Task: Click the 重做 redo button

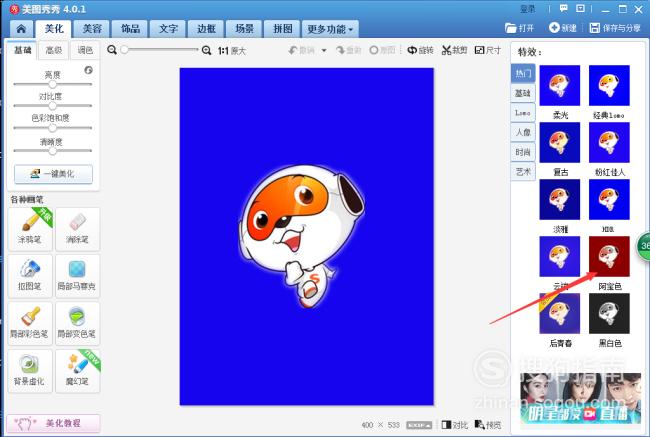Action: point(349,50)
